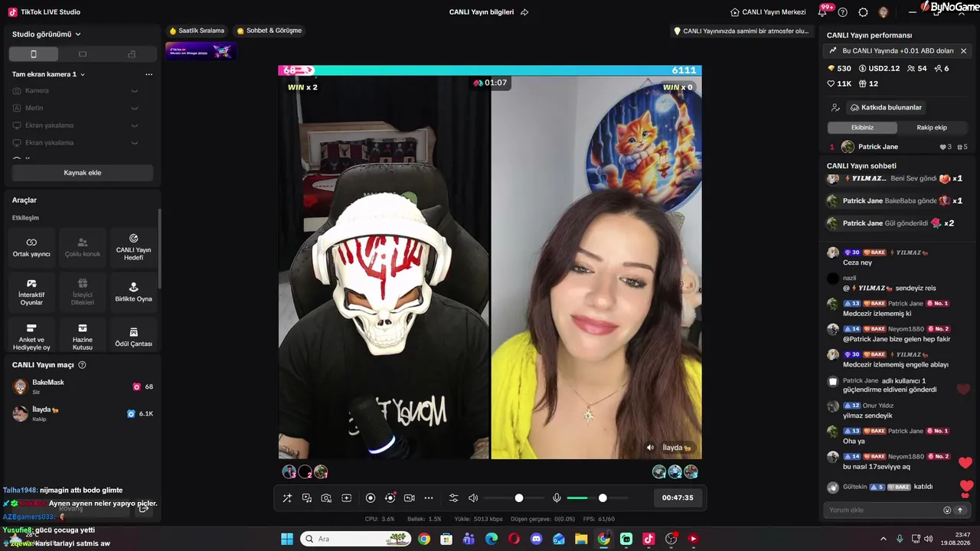The height and width of the screenshot is (551, 980).
Task: Open Google Chrome from the taskbar
Action: pos(424,539)
